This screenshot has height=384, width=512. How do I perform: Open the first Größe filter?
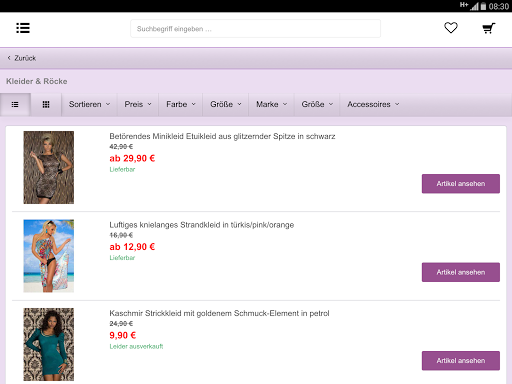click(x=226, y=104)
